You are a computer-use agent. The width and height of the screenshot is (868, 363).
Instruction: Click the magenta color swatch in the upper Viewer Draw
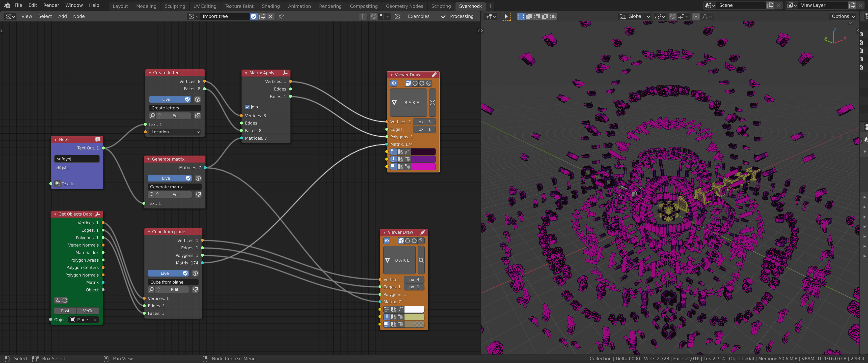423,167
